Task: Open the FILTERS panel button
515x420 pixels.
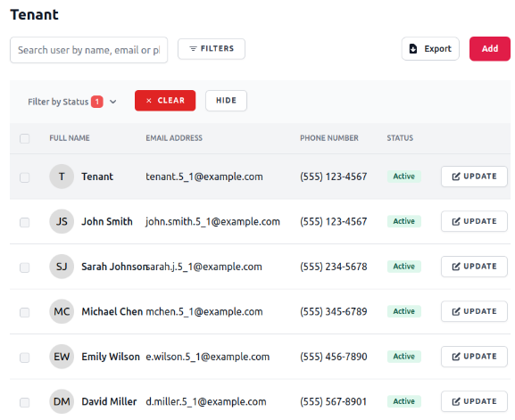Action: coord(212,49)
